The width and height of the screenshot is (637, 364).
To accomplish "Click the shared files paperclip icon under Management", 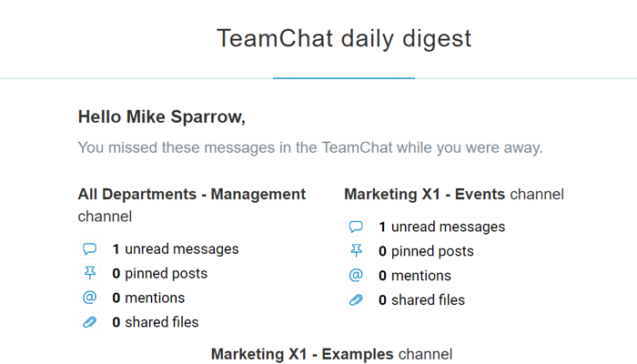I will pos(90,322).
